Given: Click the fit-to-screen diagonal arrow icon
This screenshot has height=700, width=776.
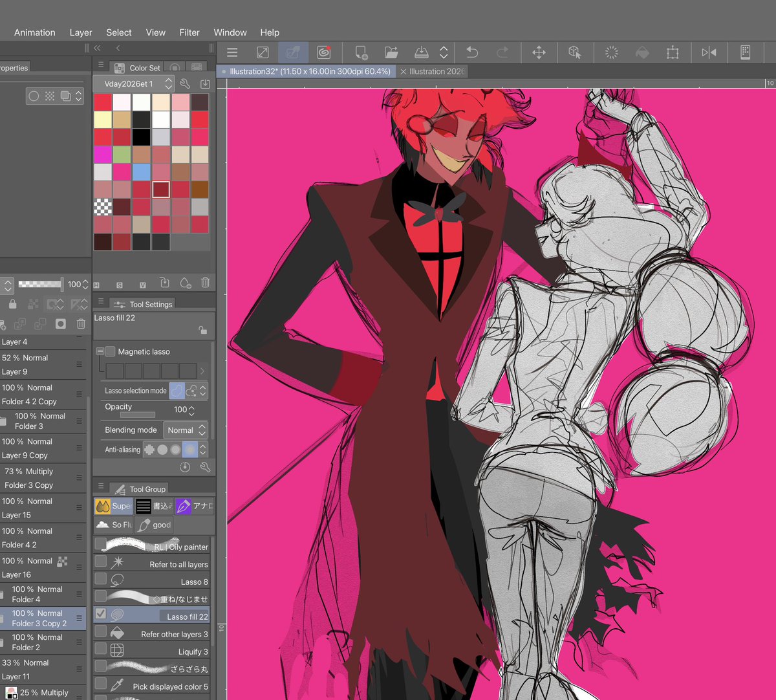Looking at the screenshot, I should coord(263,52).
